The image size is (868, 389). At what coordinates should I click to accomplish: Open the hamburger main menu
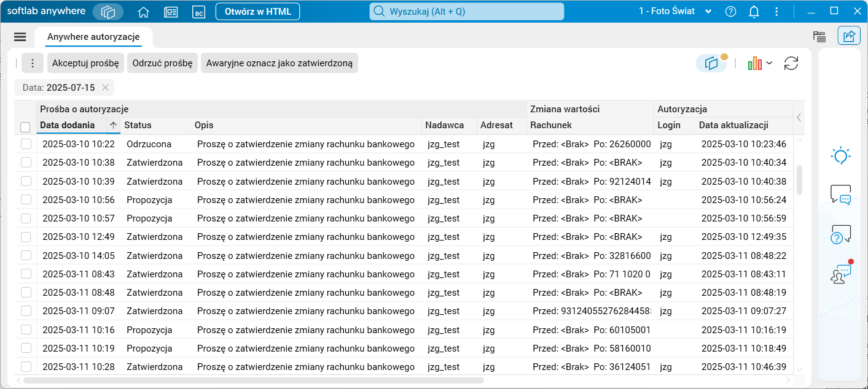point(20,37)
